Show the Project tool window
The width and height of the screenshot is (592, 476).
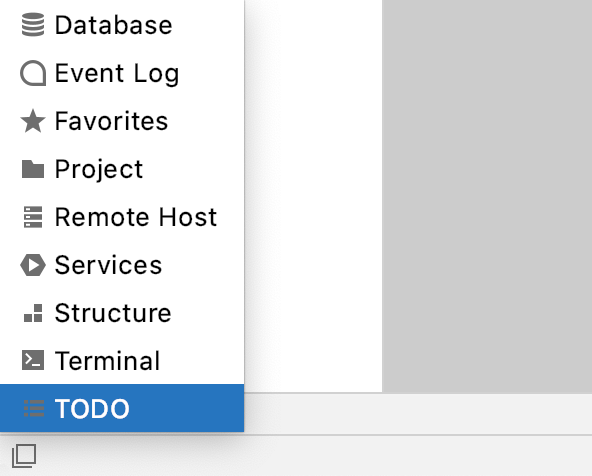click(122, 169)
